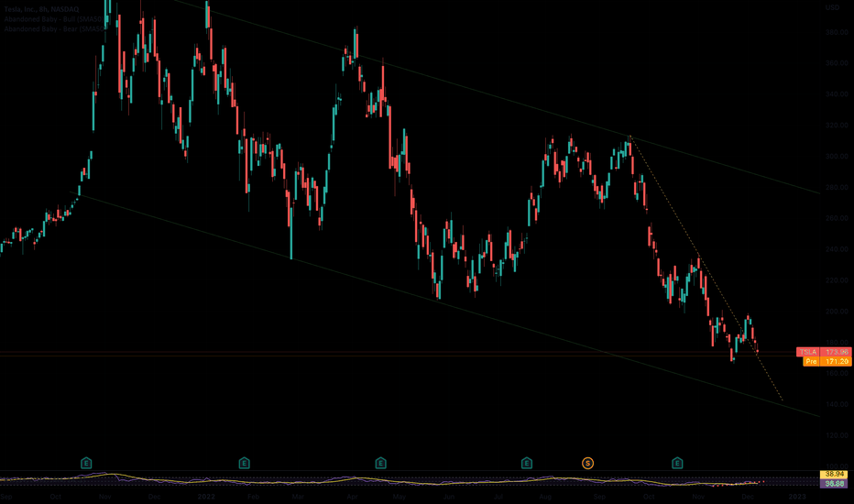Click the 280.00 price axis label
The height and width of the screenshot is (504, 854).
(837, 188)
